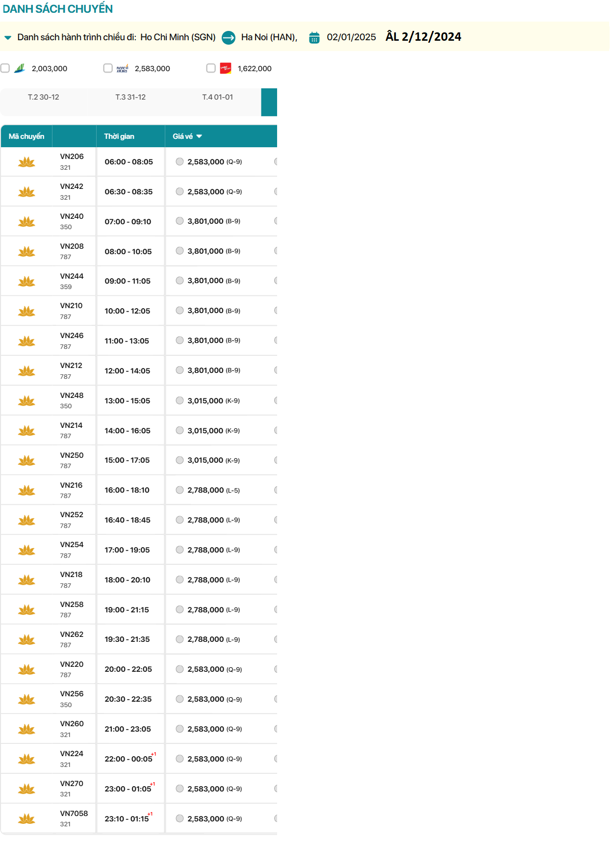The width and height of the screenshot is (616, 843).
Task: Click the Thời gian column header
Action: coord(119,136)
